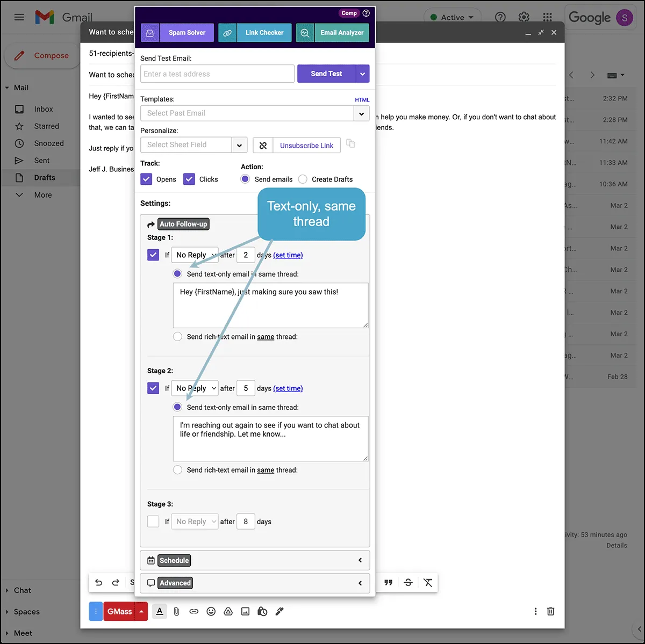Open Select Sheet Field dropdown
This screenshot has width=645, height=644.
[x=239, y=145]
